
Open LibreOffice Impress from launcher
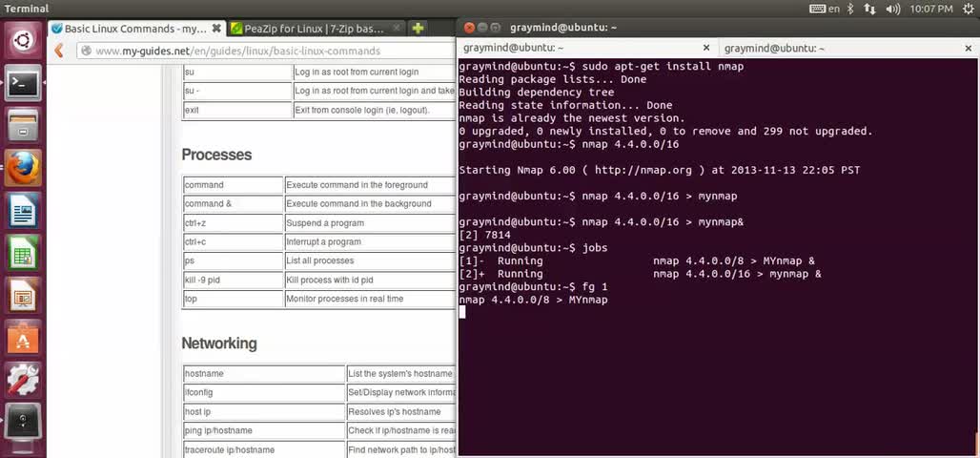(x=23, y=296)
